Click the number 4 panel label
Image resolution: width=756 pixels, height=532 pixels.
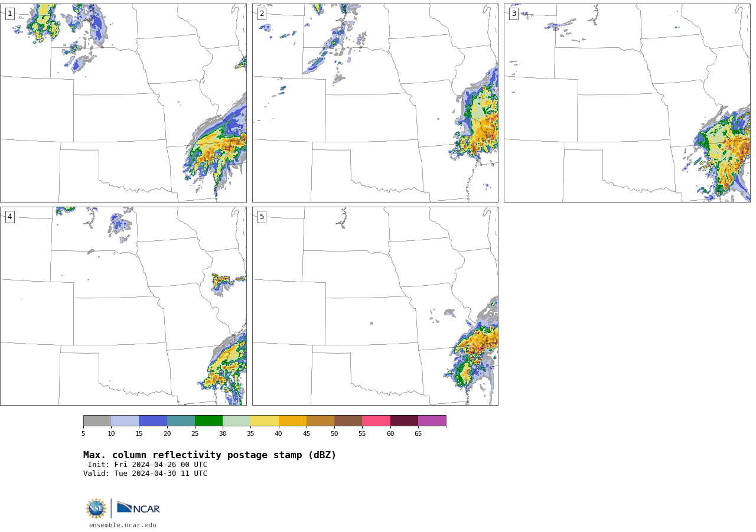pyautogui.click(x=9, y=217)
